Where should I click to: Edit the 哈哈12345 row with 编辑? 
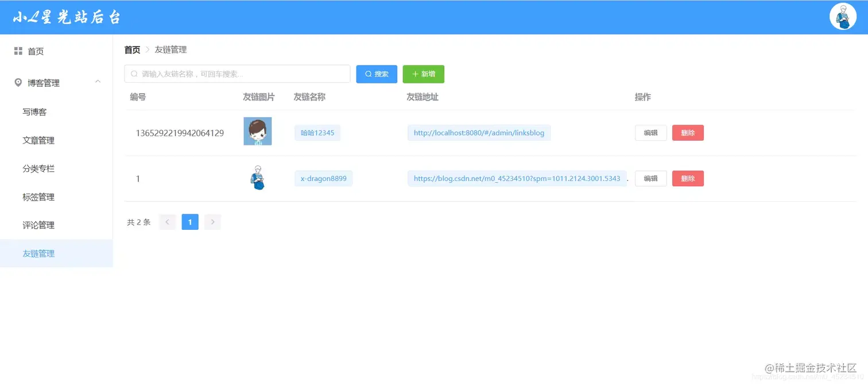[x=650, y=133]
